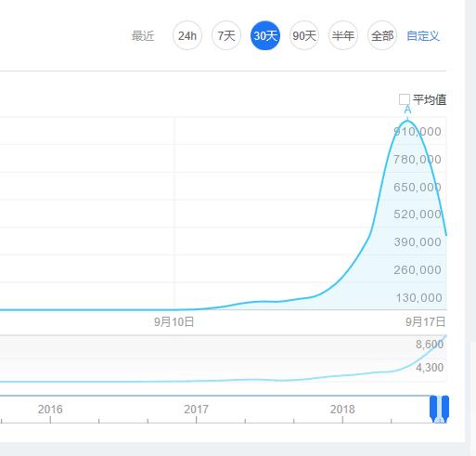Enable the 平均值 checkbox
Viewport: 476px width, 456px height.
point(405,99)
